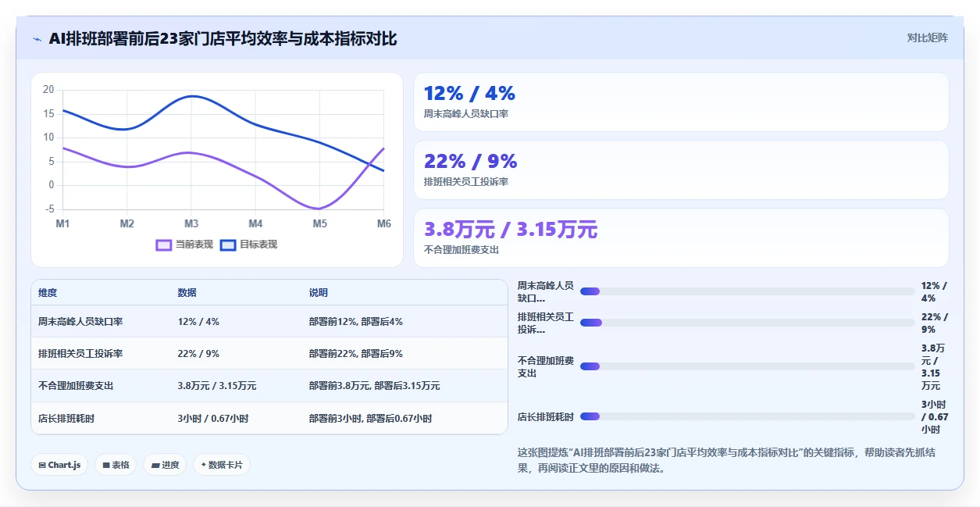
Task: Click the 维度 table column header
Action: [x=48, y=293]
